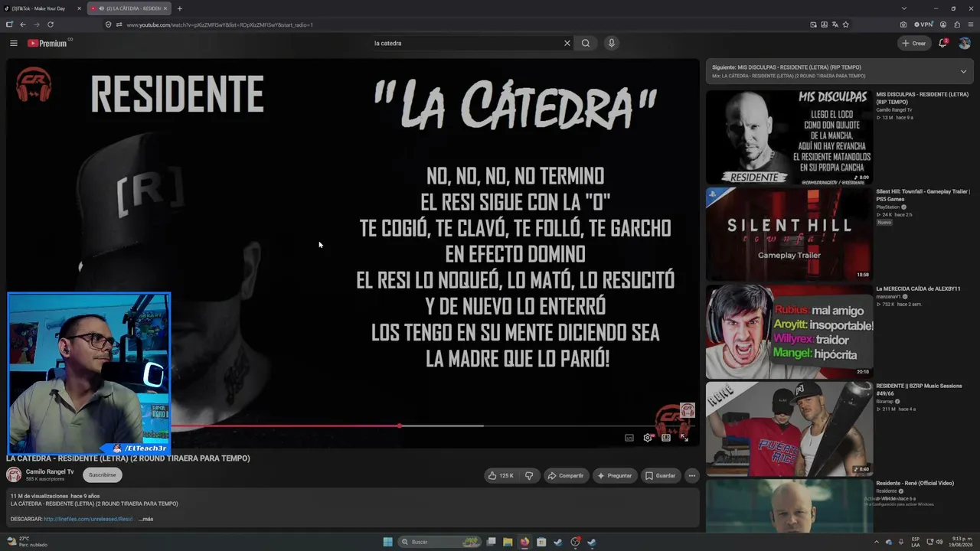Open the browser translate page icon
Viewport: 980px width, 551px height.
click(x=835, y=24)
